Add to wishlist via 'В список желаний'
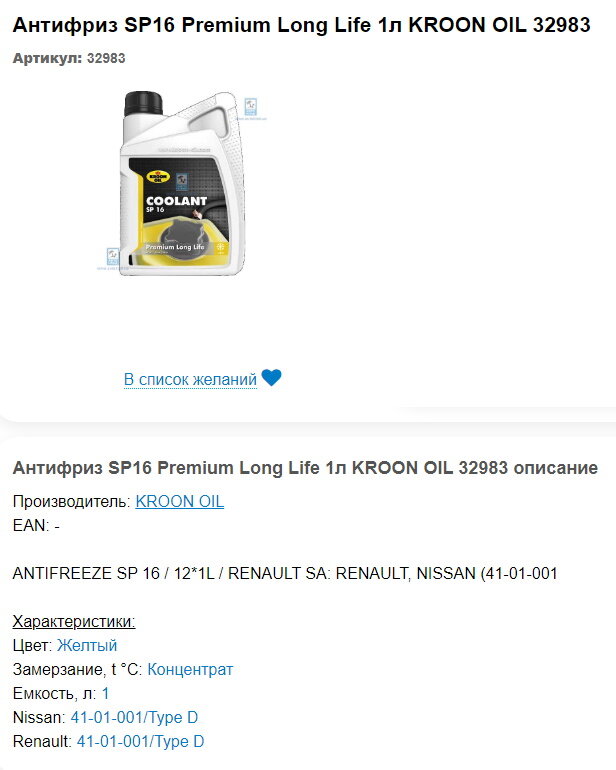Screen dimensions: 616x770 click(190, 380)
